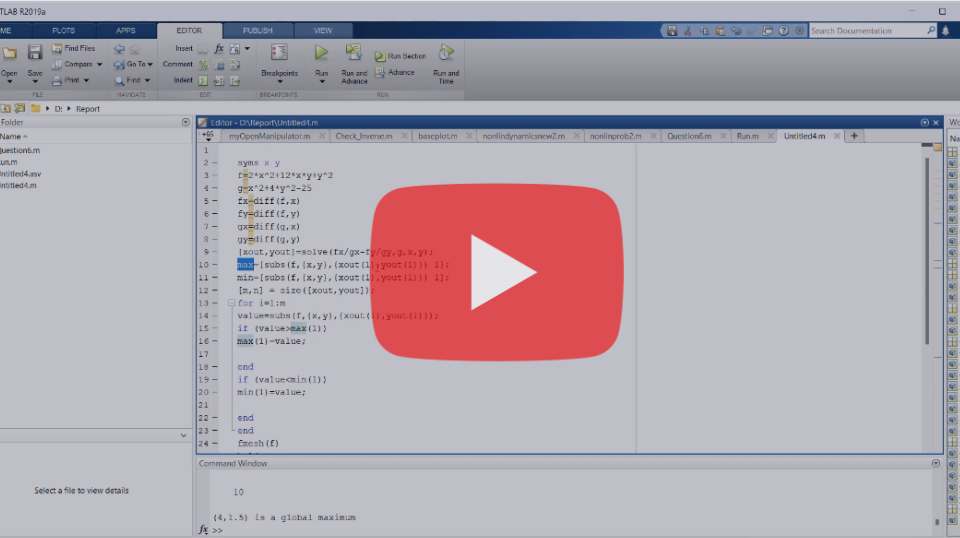The width and height of the screenshot is (960, 538).
Task: Click the Search Documentation field
Action: coord(868,31)
